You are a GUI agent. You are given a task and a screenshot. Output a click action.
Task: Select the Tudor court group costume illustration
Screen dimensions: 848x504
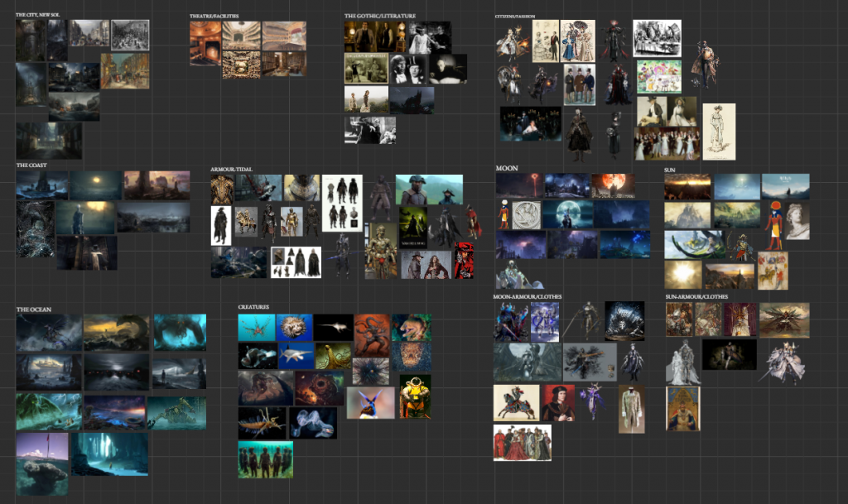tap(523, 443)
